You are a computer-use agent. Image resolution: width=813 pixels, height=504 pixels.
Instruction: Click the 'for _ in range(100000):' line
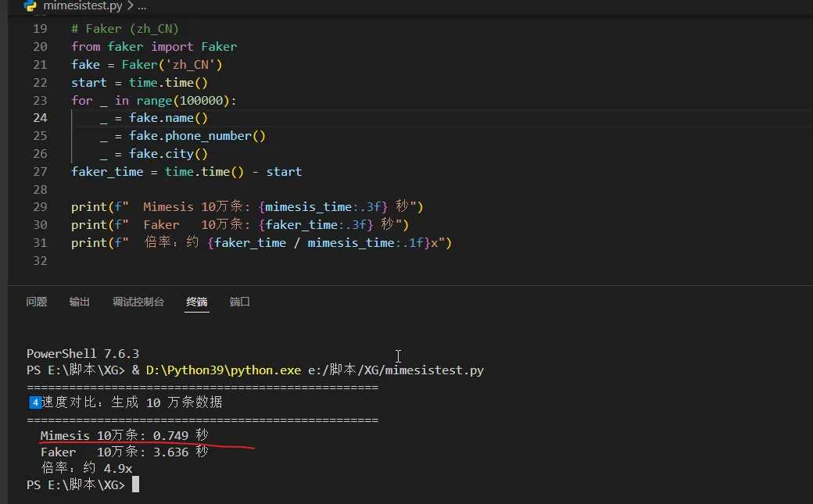(153, 100)
